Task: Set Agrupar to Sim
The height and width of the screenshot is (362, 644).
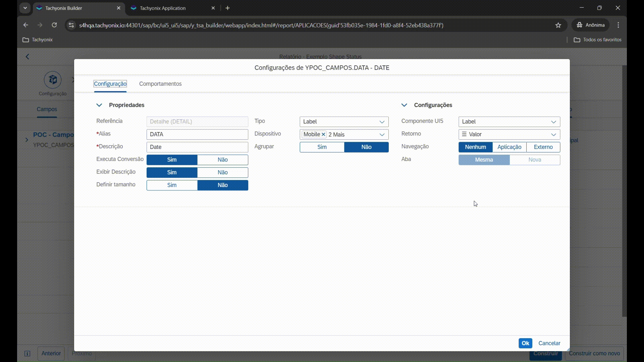Action: 322,147
